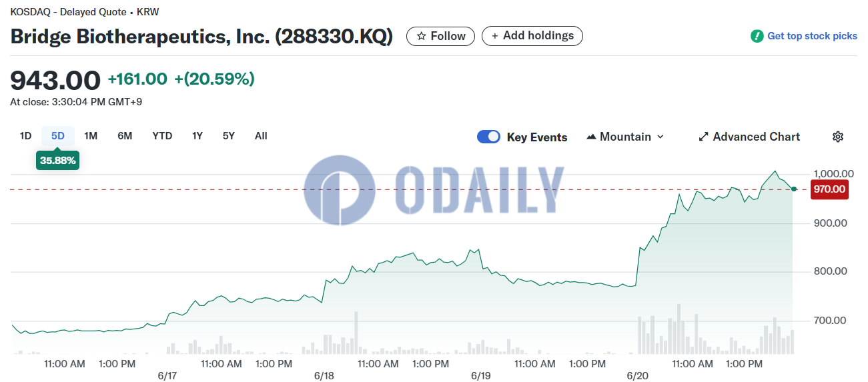Select the 1D time range

click(25, 136)
